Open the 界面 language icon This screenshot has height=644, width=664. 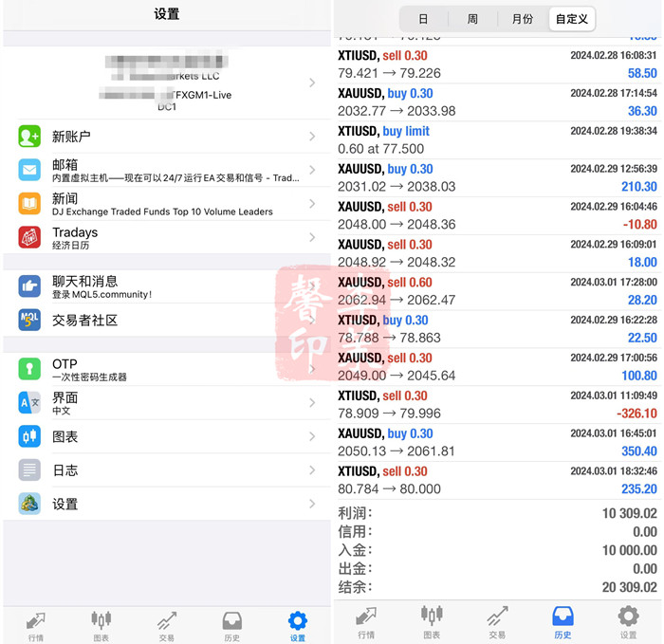pos(29,403)
